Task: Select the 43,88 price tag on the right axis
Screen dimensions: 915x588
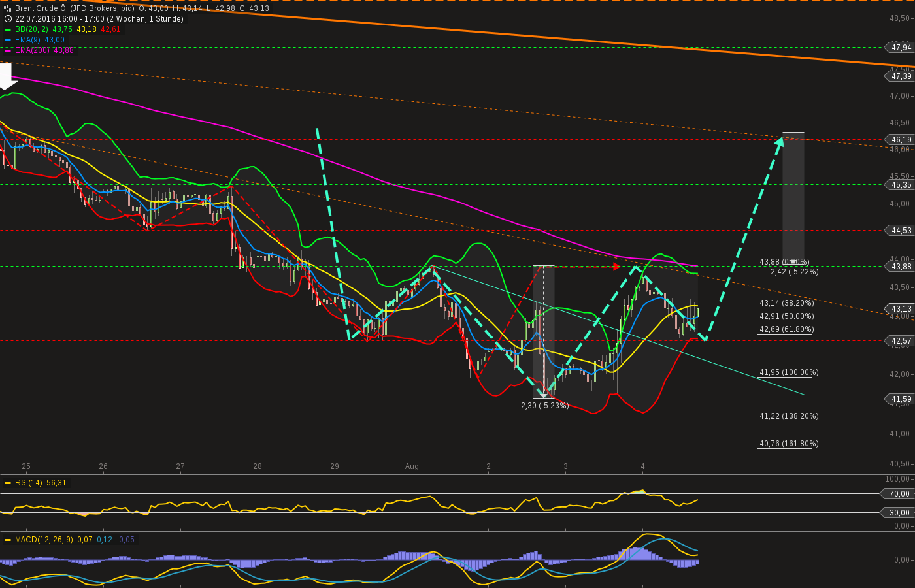Action: coord(899,266)
